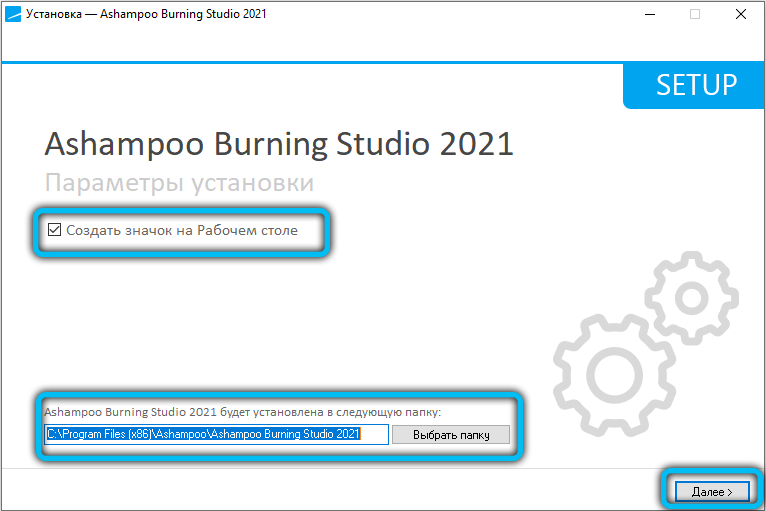
Task: Click the disabled maximize button
Action: (x=695, y=14)
